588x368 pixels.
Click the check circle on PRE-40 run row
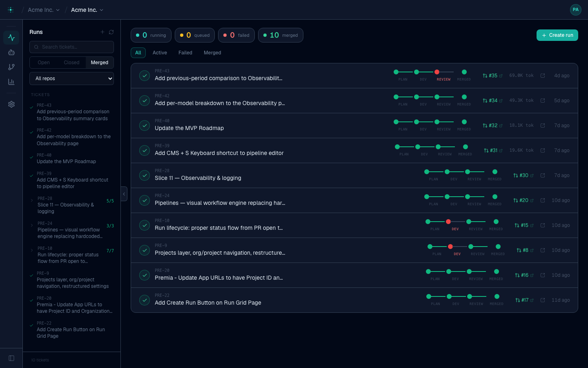click(x=145, y=126)
